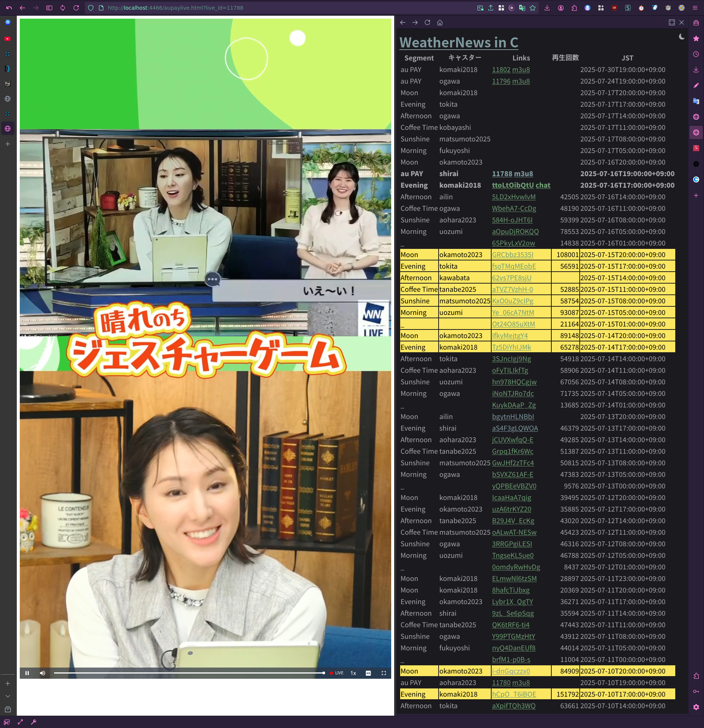Open right sidebar notes pencil
Screen dimensions: 704x728
[696, 85]
